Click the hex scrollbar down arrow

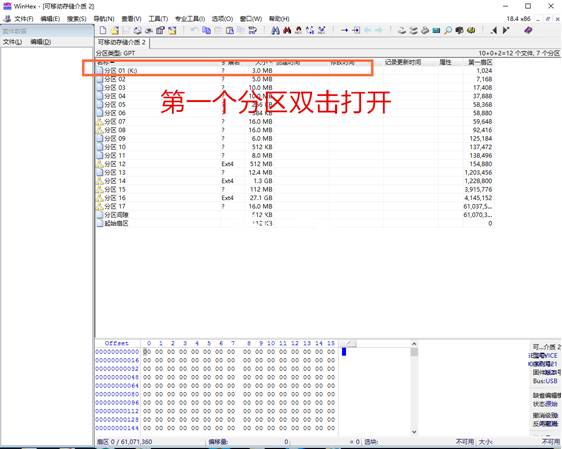point(414,432)
